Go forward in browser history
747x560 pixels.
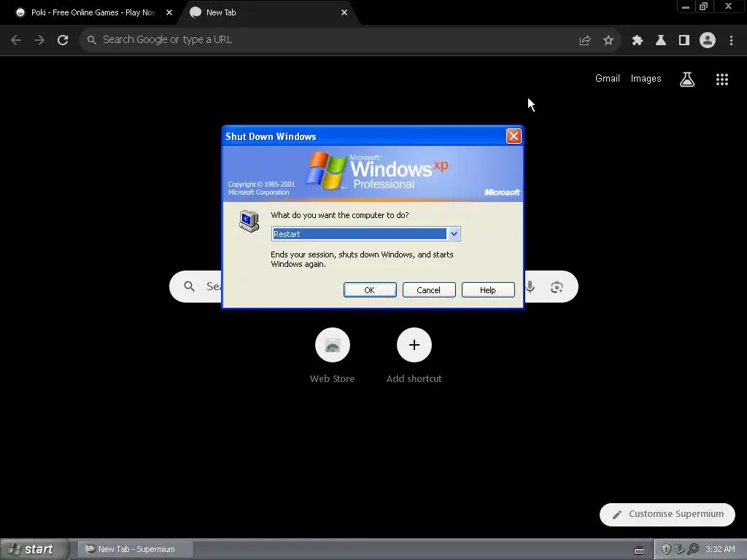click(39, 40)
